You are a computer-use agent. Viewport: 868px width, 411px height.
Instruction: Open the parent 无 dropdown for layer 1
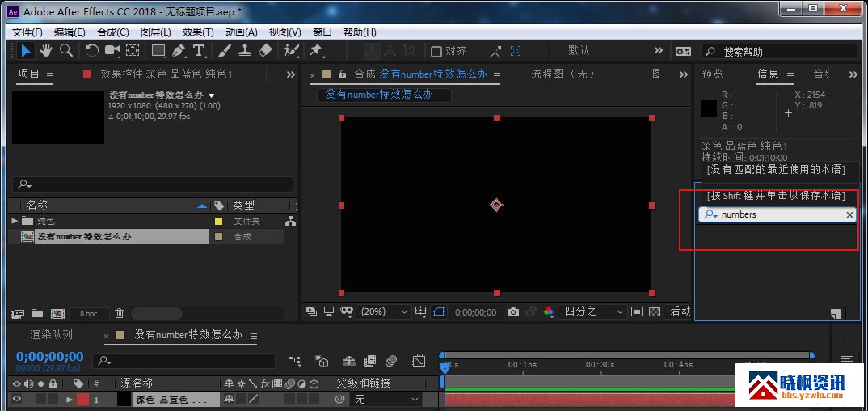tap(386, 399)
